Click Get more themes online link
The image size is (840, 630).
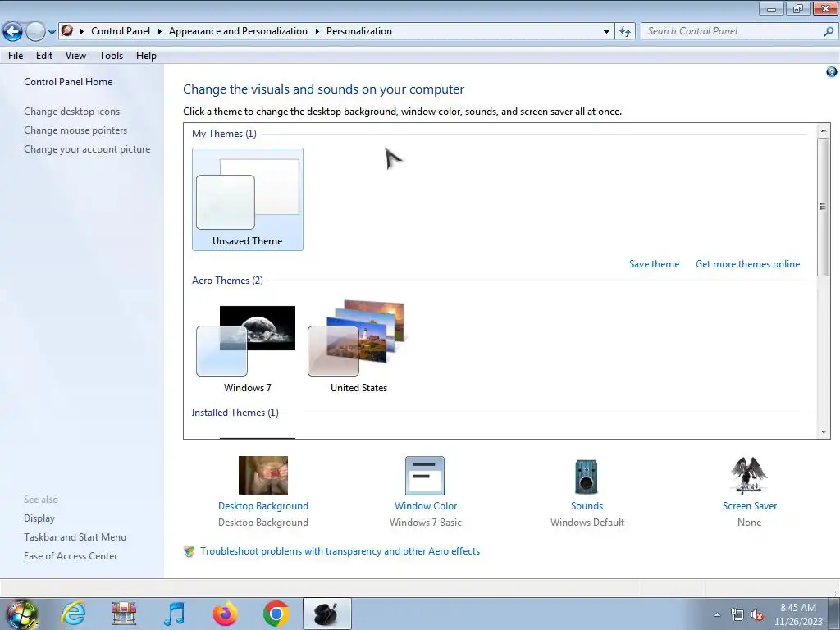pyautogui.click(x=747, y=264)
